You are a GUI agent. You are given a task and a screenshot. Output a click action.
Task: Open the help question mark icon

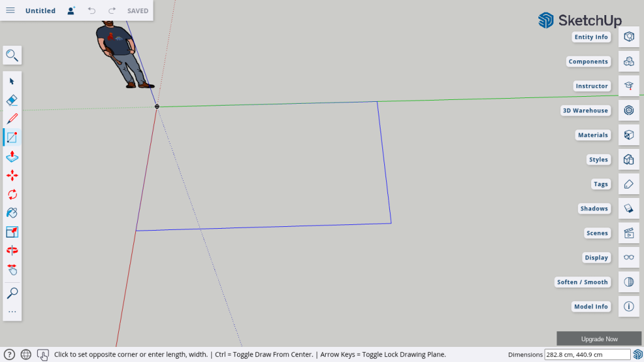pyautogui.click(x=9, y=354)
